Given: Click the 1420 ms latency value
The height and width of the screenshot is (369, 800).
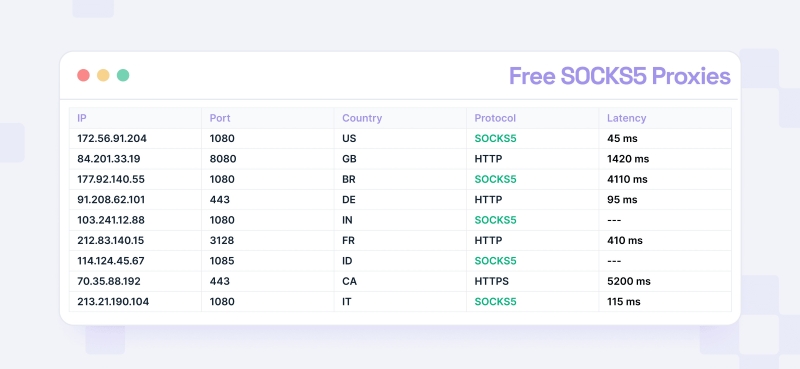Looking at the screenshot, I should pos(628,159).
